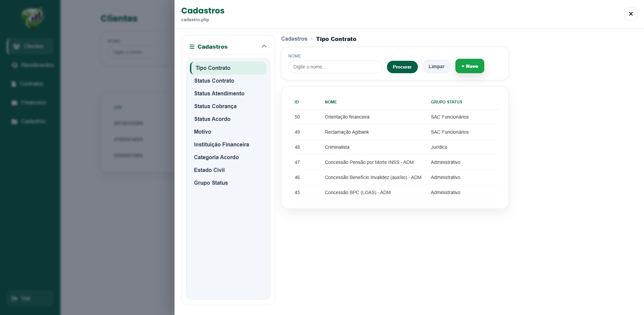The image size is (644, 315).
Task: Add a new record with + Novo
Action: pos(469,66)
